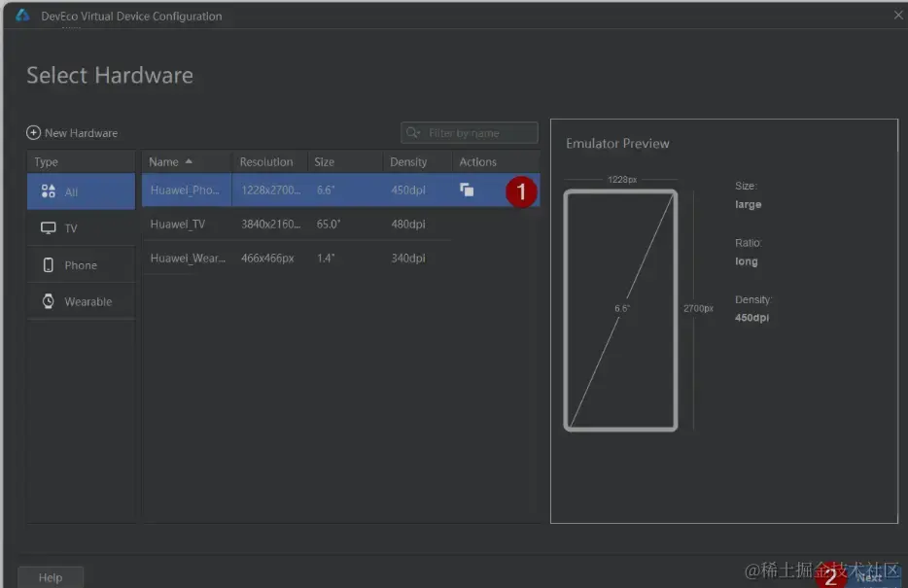Click the 340dpi density cell

(x=408, y=259)
